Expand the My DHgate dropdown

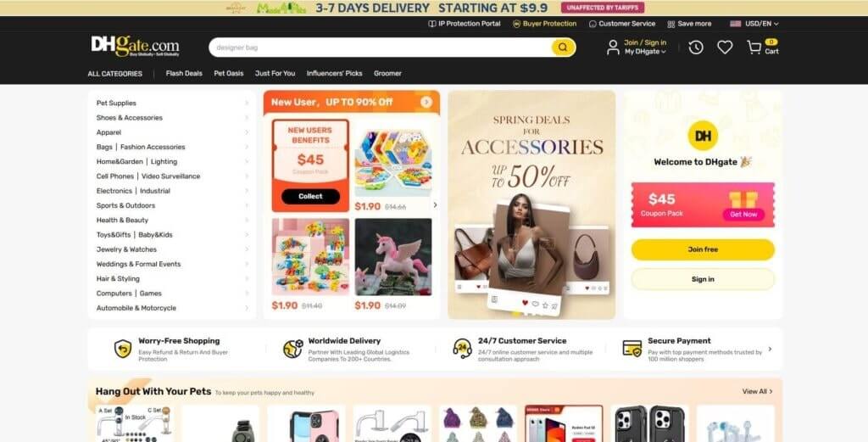pos(645,52)
